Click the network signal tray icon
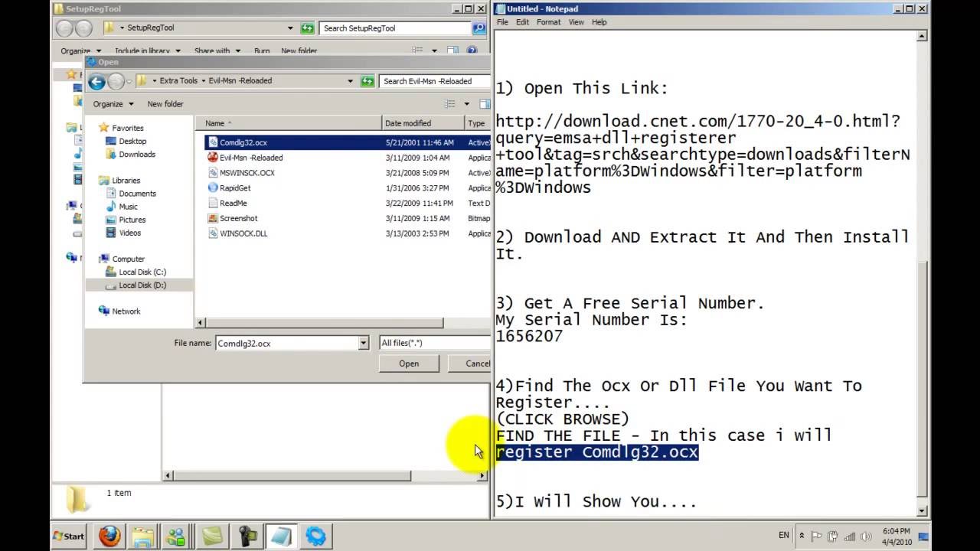 coord(848,536)
